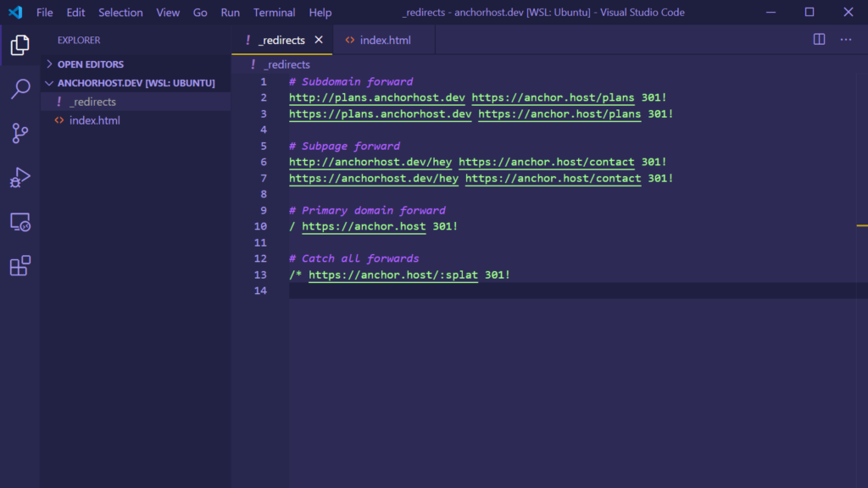Open the Source Control view

pos(19,133)
